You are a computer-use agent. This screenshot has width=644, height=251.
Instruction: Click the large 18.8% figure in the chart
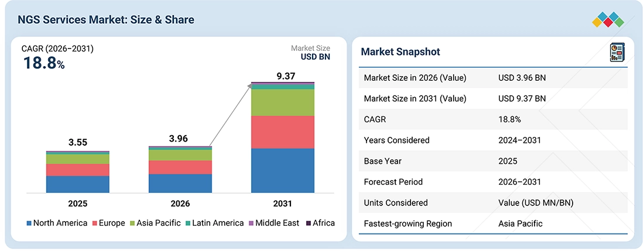tap(44, 64)
